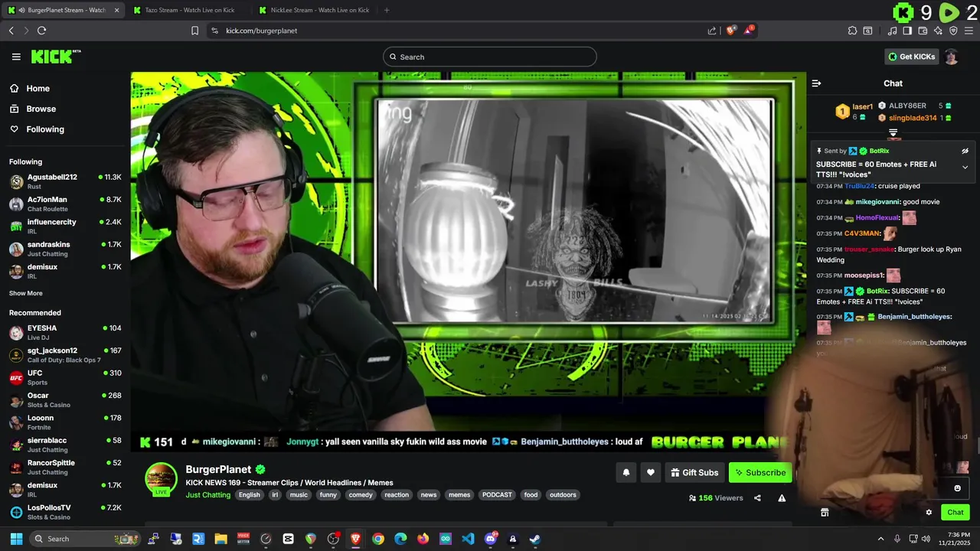
Task: Click the Get KICKs button
Action: [x=911, y=57]
